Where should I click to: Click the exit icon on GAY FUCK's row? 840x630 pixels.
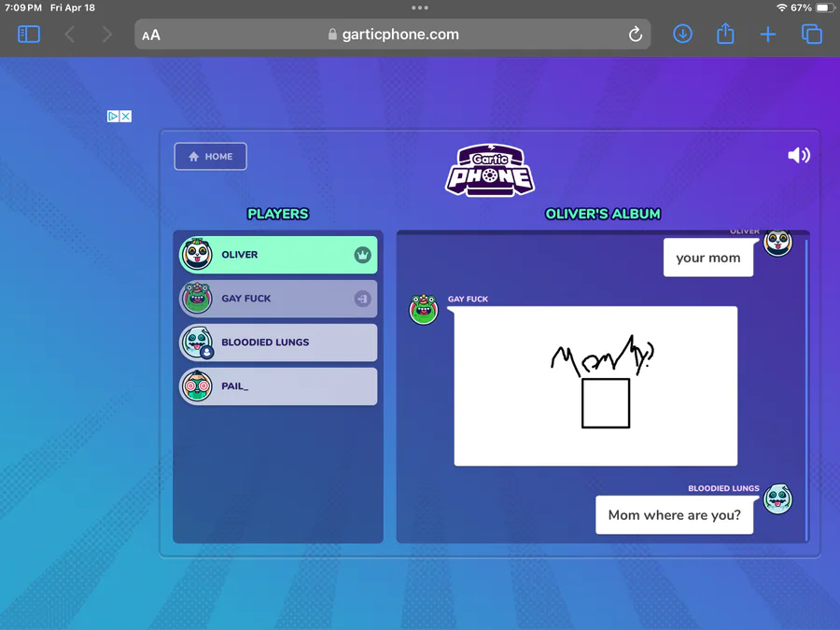[363, 299]
